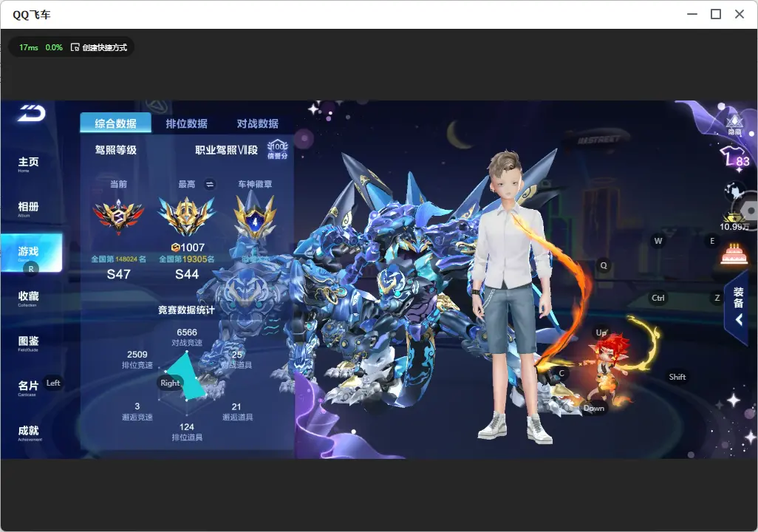Viewport: 758px width, 532px height.
Task: Click the 3 邂逅竞速 stat
Action: click(x=137, y=412)
